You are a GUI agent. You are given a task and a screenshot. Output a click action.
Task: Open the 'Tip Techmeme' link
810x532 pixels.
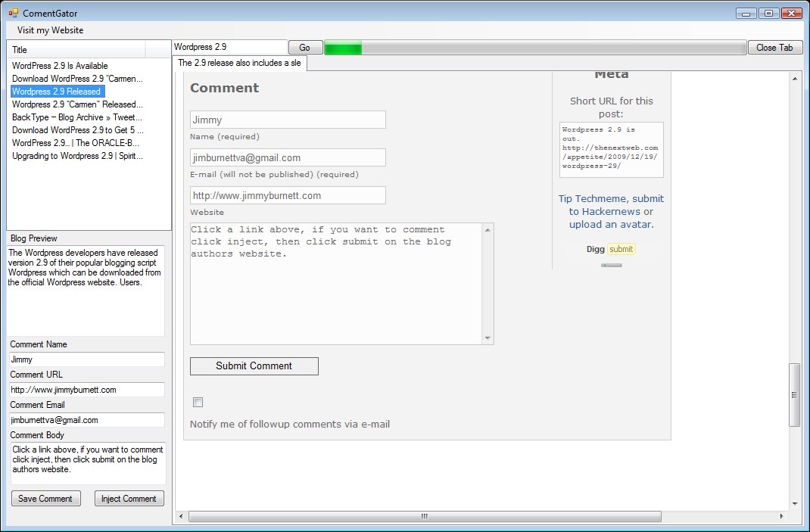point(593,199)
